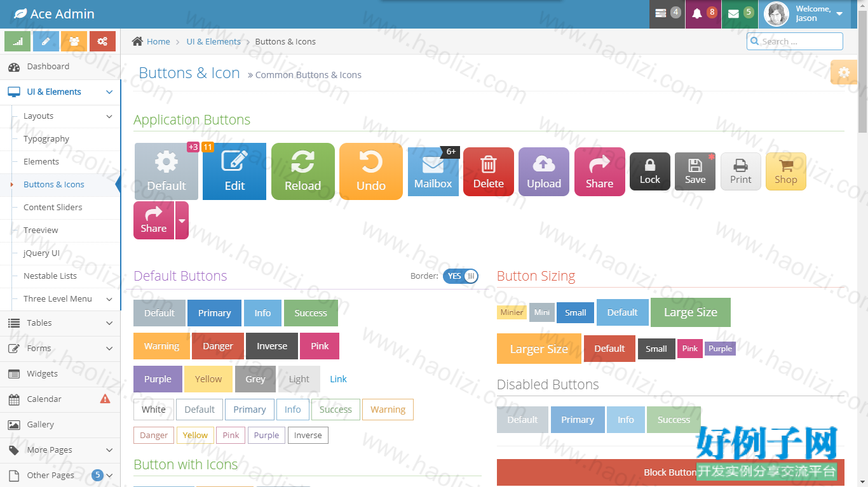The height and width of the screenshot is (487, 868).
Task: Click the orange Undo application button
Action: pos(371,171)
